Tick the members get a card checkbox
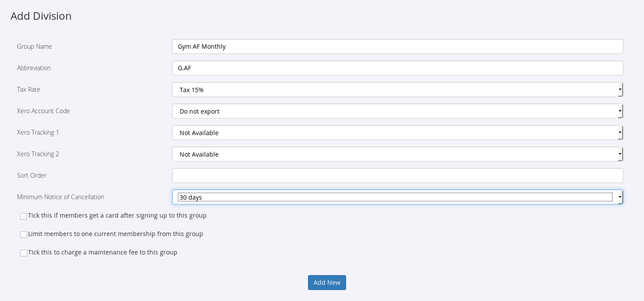Screen dimensions: 644x301 tap(24, 216)
